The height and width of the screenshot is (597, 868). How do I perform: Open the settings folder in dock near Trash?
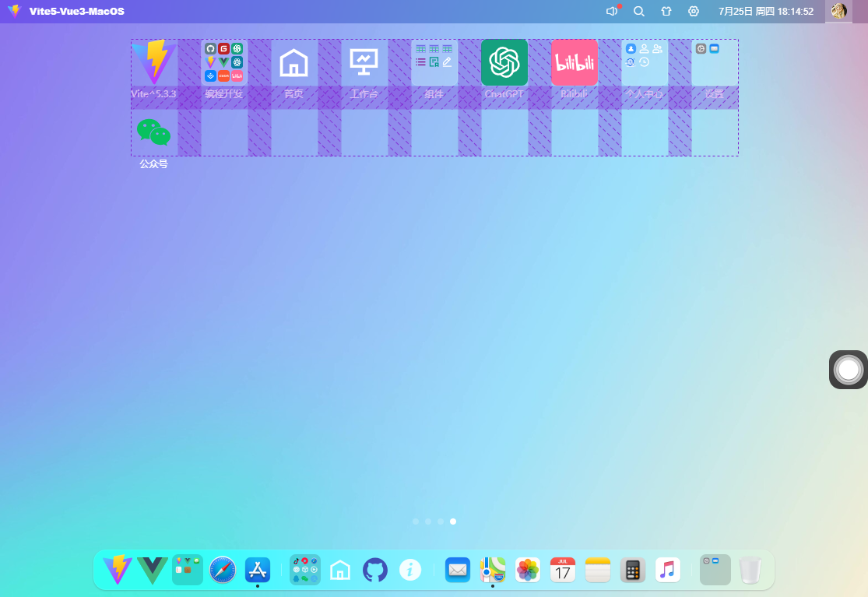tap(715, 569)
